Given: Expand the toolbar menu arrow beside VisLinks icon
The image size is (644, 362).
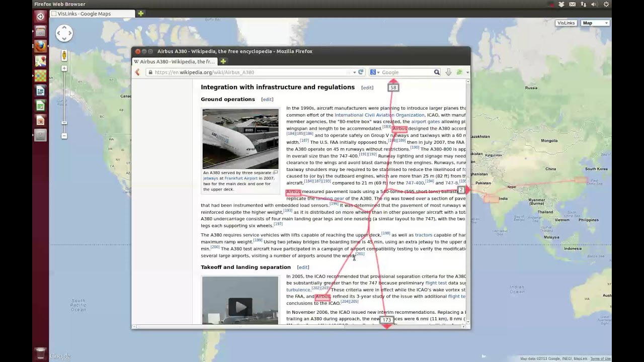Looking at the screenshot, I should tap(467, 72).
